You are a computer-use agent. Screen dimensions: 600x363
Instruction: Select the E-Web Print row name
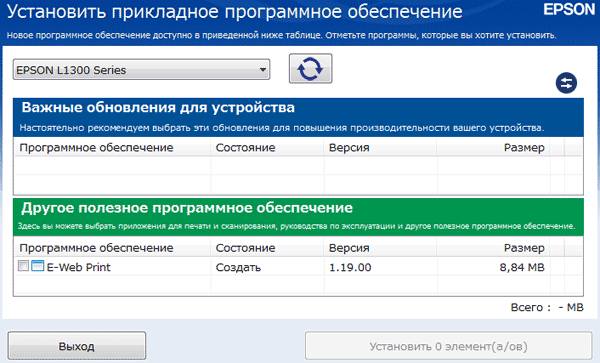point(78,267)
